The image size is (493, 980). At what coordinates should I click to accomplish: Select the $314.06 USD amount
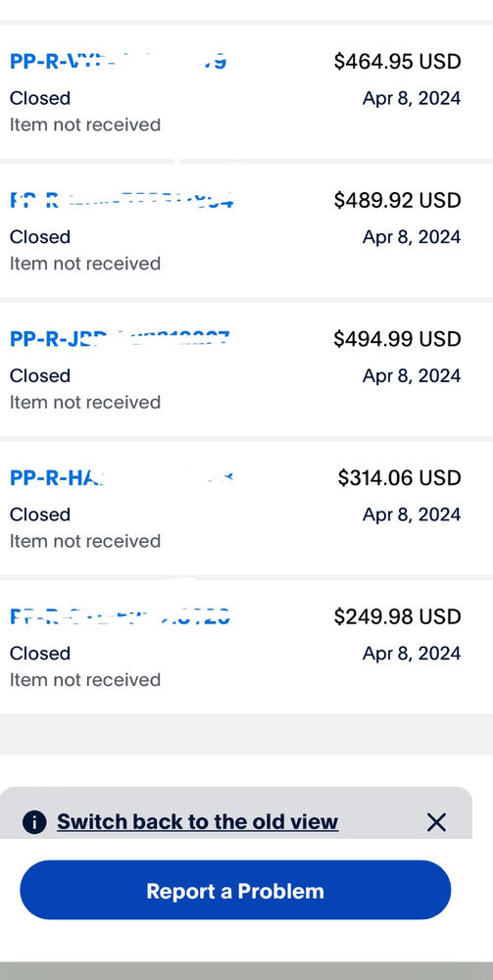coord(399,477)
